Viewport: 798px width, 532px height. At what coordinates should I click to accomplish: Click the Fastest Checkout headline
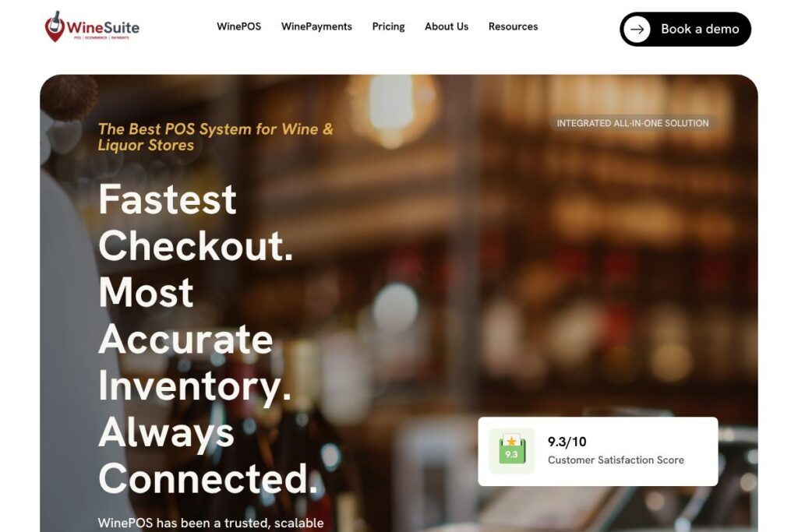pyautogui.click(x=196, y=222)
